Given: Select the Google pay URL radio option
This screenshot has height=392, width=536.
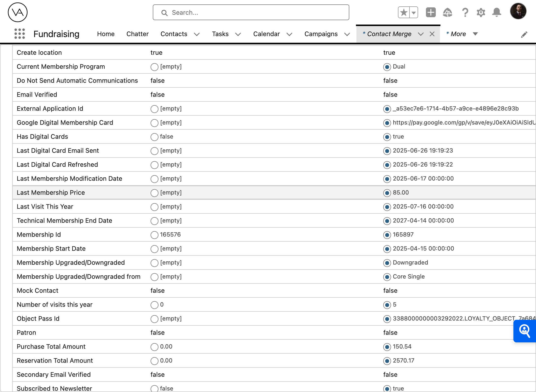Looking at the screenshot, I should click(x=387, y=123).
